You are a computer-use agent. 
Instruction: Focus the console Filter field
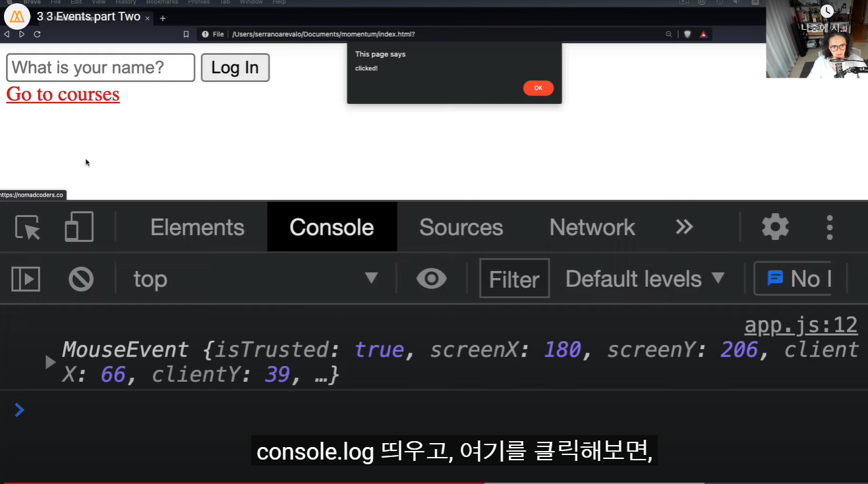[x=514, y=279]
